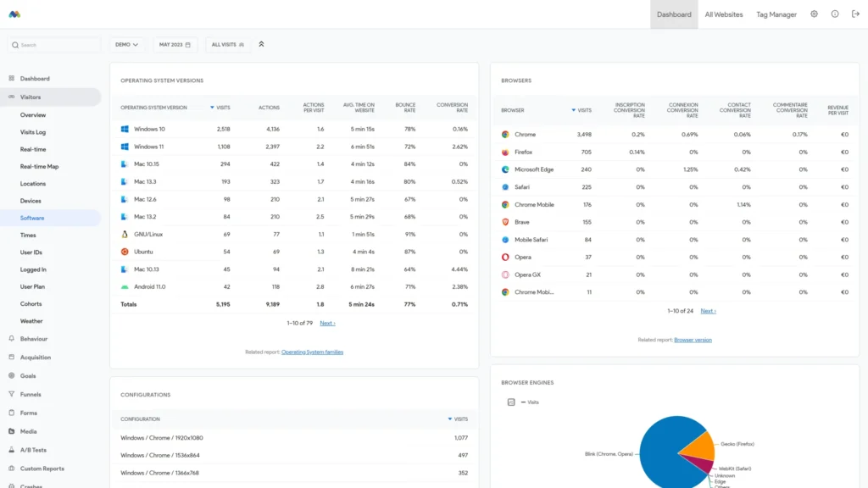Image resolution: width=868 pixels, height=488 pixels.
Task: Open the Operating System families related report
Action: click(x=312, y=352)
